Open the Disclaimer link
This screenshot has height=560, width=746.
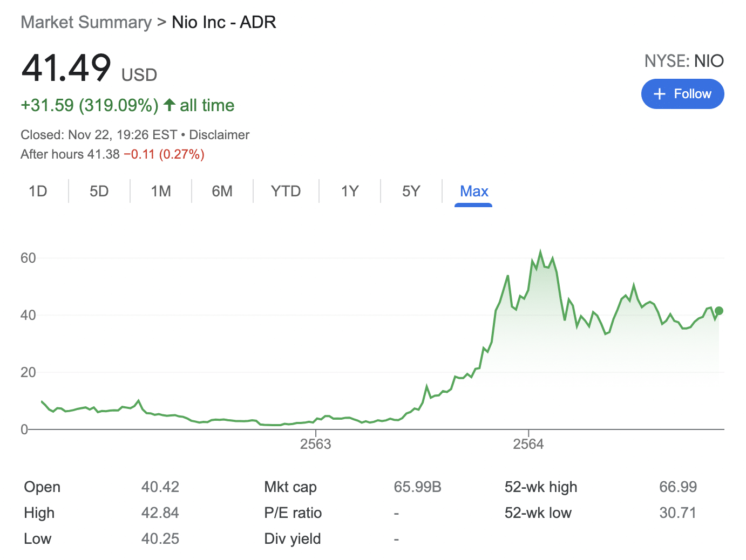click(219, 135)
